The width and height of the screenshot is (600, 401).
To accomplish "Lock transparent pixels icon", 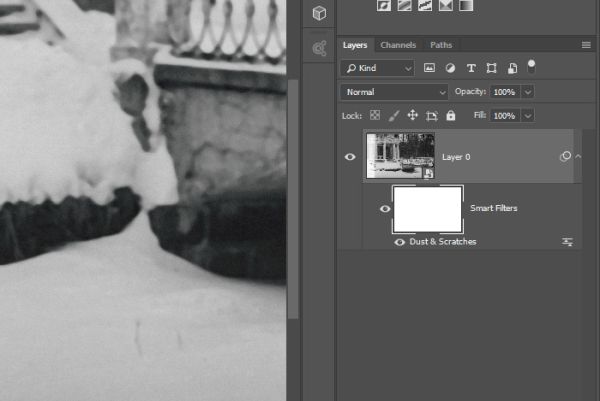I will click(375, 115).
